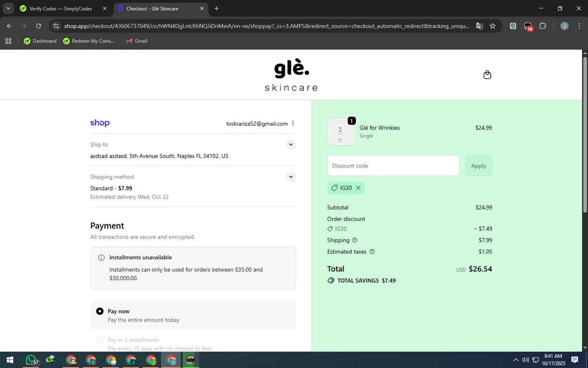Click the Total amount $26.54

pos(480,269)
